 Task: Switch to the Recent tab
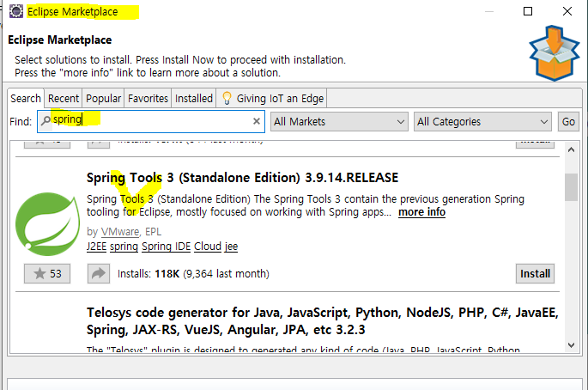pyautogui.click(x=64, y=98)
